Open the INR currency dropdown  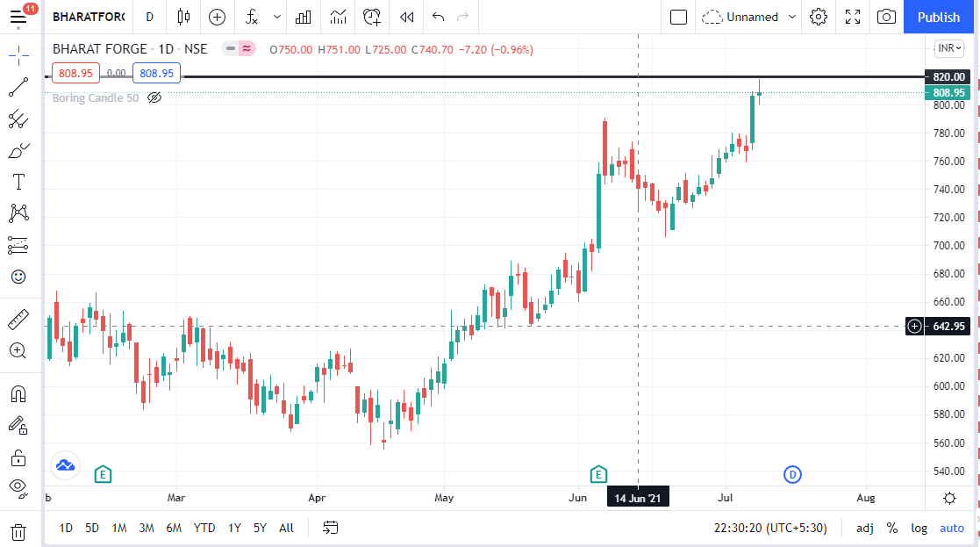click(948, 48)
